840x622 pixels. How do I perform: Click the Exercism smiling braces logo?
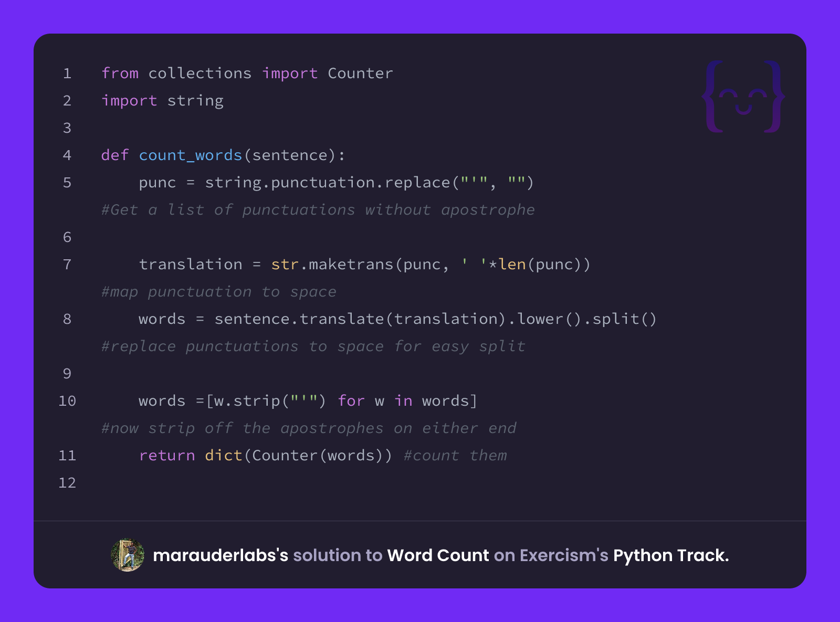click(743, 97)
